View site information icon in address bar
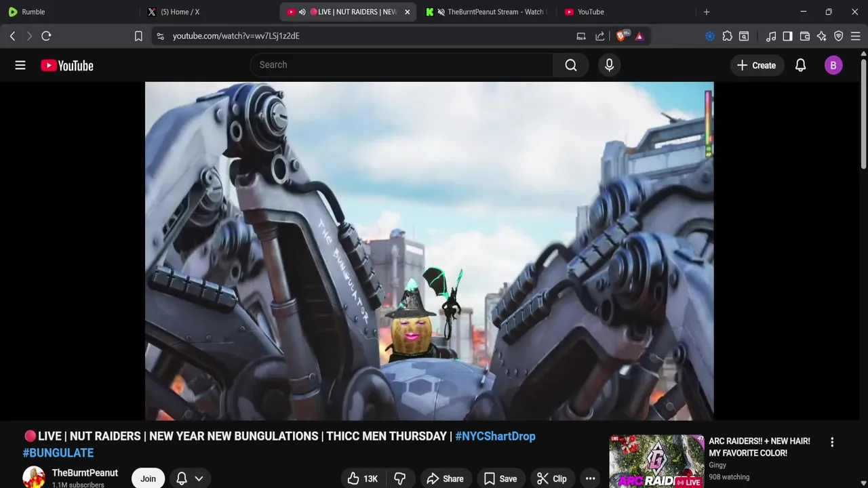This screenshot has height=488, width=868. [160, 36]
